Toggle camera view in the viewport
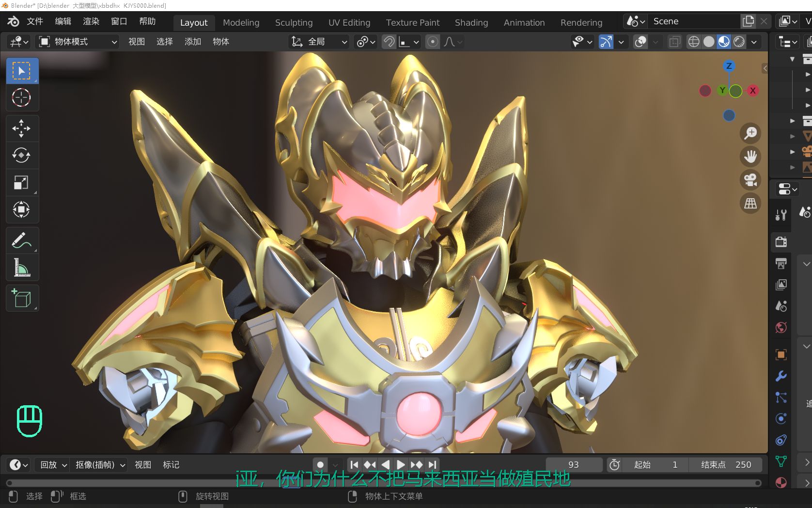The image size is (812, 508). point(750,180)
